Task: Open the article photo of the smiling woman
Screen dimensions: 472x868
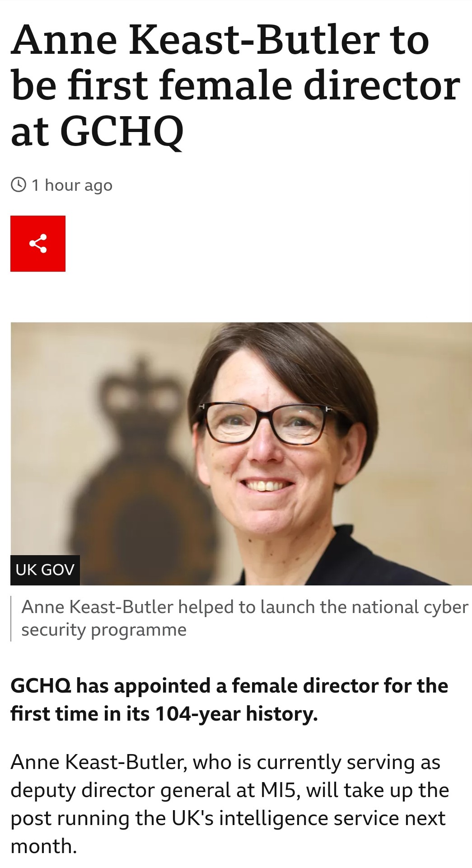Action: click(x=241, y=453)
